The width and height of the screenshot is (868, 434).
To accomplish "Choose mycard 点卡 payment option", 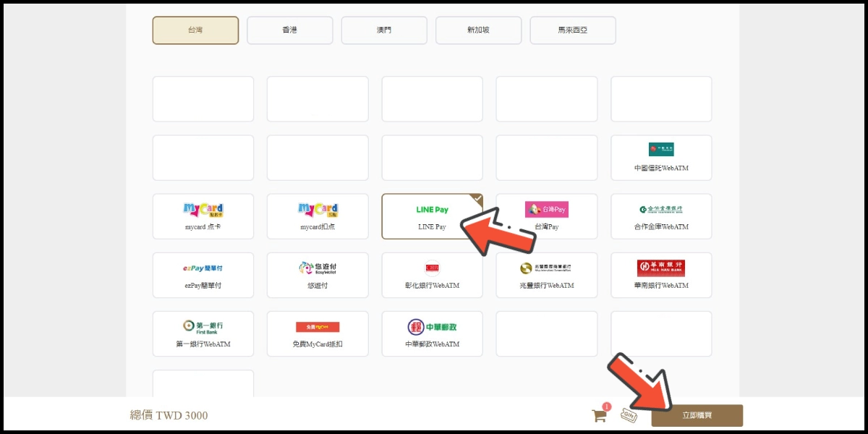I will pyautogui.click(x=203, y=216).
